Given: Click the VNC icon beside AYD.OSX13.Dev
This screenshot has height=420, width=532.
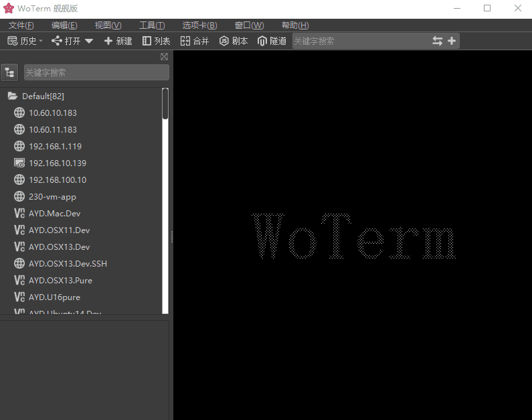Looking at the screenshot, I should click(19, 247).
